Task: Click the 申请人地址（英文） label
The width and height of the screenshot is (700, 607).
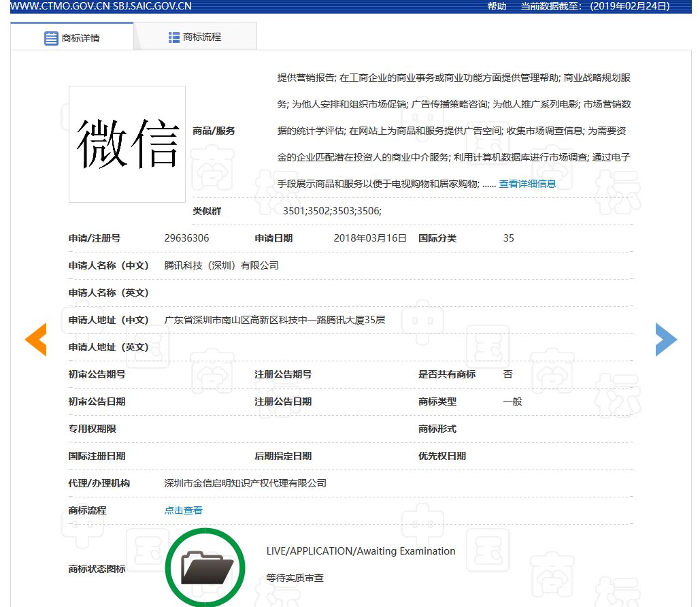Action: 108,347
